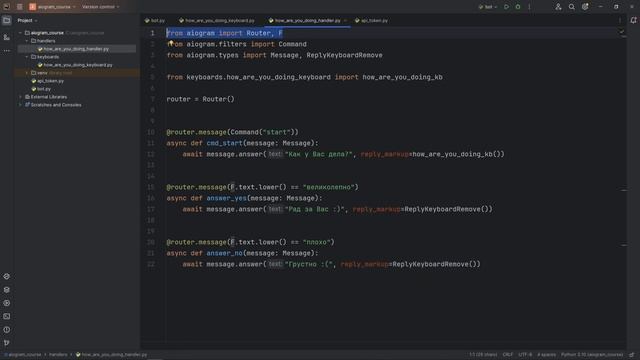Click the answer_no function name
Viewport: 640px width, 360px height.
point(224,253)
